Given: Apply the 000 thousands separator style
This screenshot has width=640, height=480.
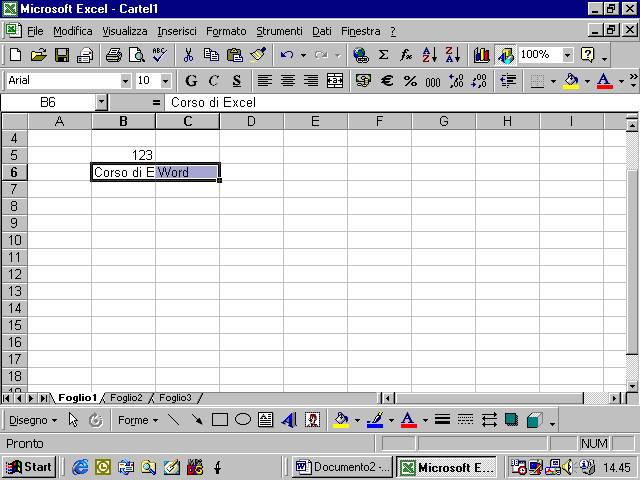Looking at the screenshot, I should 433,81.
